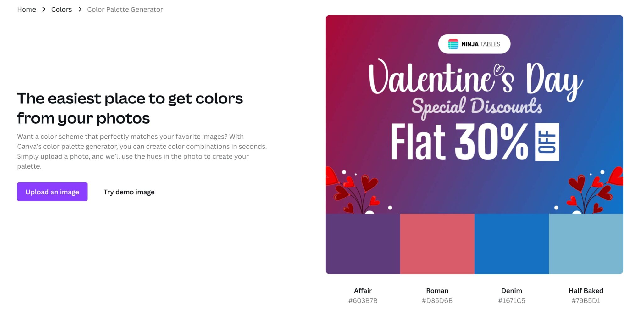Copy the hex code #603B7B under Affair

coord(363,300)
